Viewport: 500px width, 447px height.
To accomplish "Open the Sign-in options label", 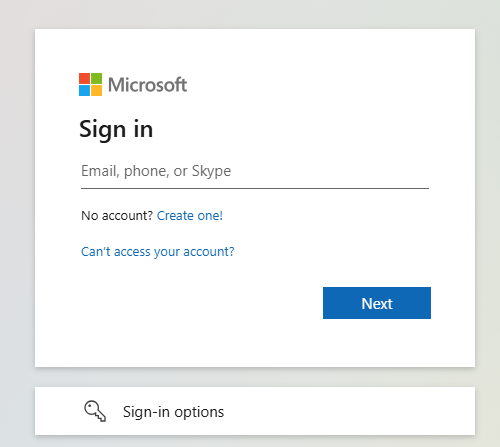I will click(x=173, y=412).
